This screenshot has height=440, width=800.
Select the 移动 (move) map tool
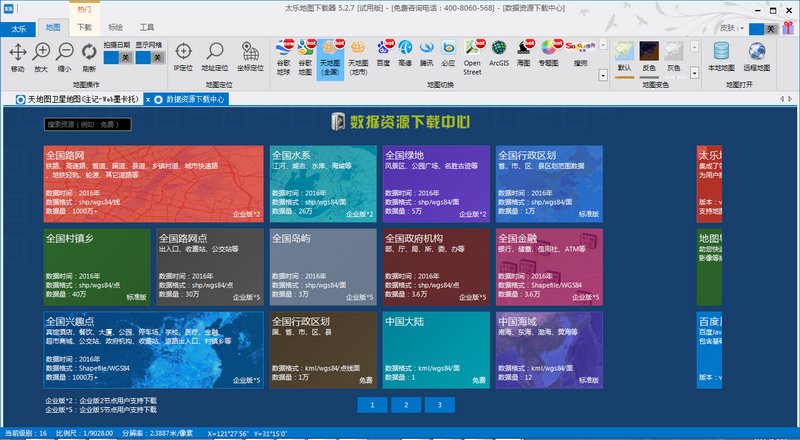17,57
